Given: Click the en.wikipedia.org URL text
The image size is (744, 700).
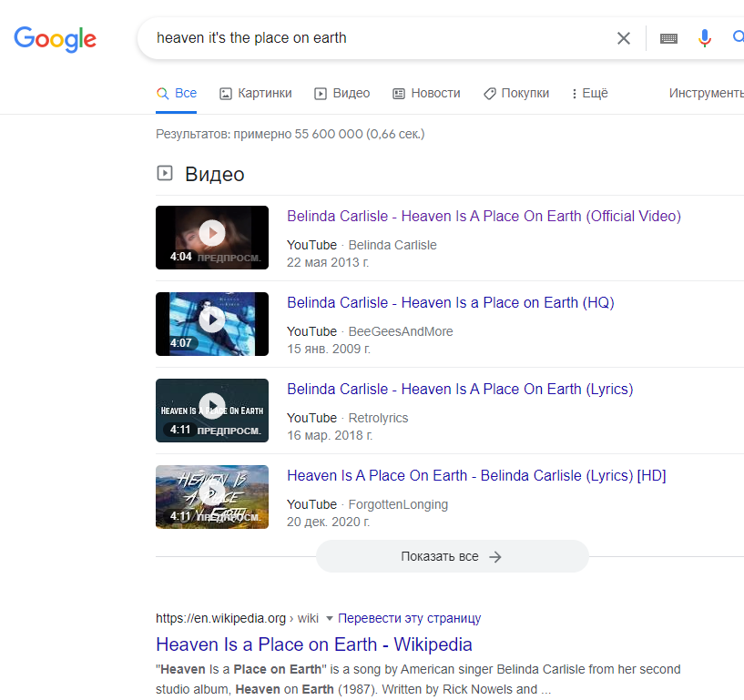Looking at the screenshot, I should (x=220, y=618).
